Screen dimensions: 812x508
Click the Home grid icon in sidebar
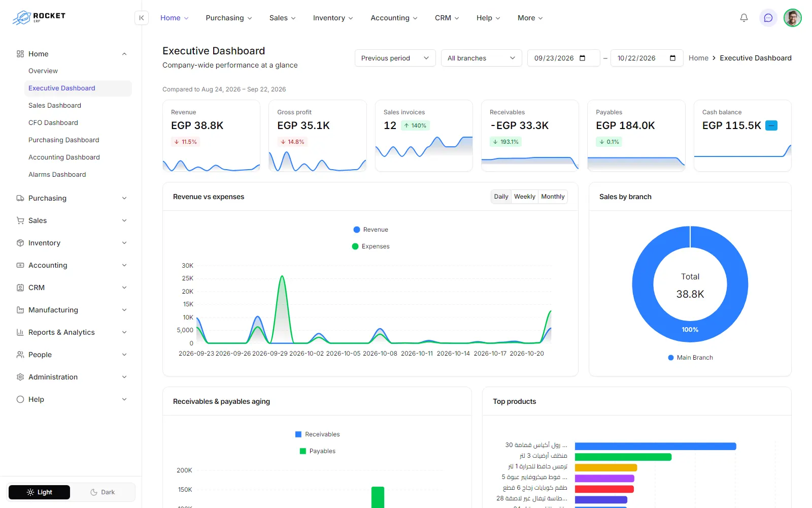(20, 54)
